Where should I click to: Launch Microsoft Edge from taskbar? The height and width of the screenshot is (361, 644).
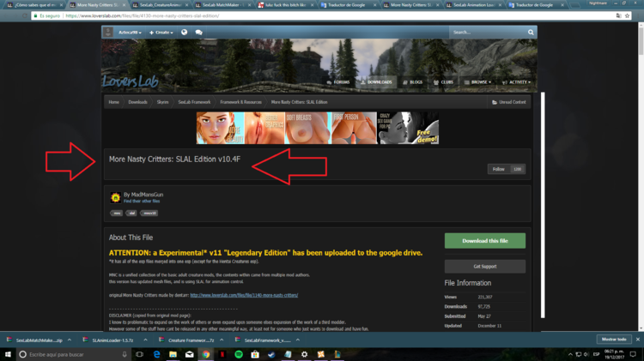pos(156,354)
